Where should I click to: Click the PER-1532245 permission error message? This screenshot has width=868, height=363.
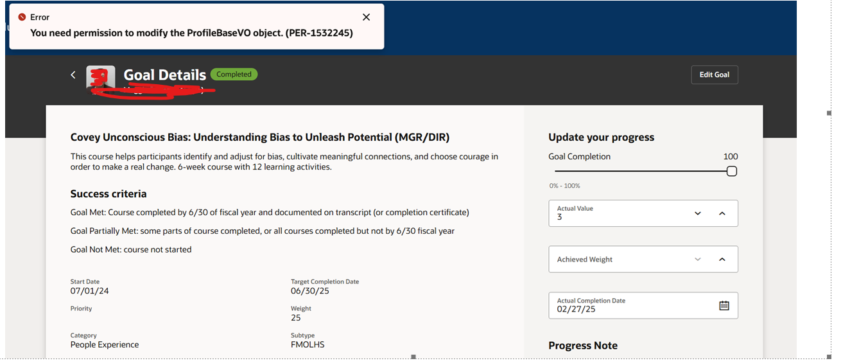191,33
